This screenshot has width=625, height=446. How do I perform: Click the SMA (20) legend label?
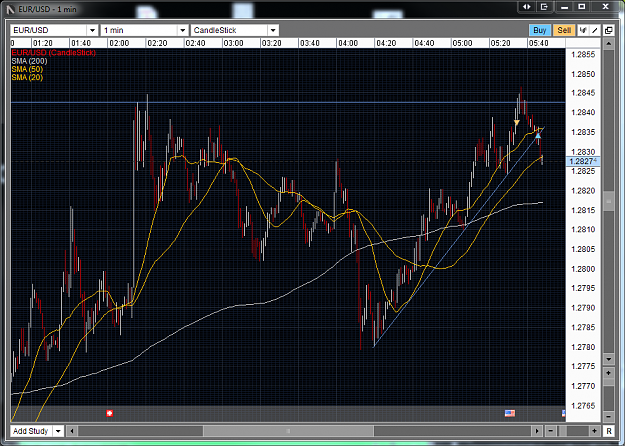pyautogui.click(x=27, y=77)
